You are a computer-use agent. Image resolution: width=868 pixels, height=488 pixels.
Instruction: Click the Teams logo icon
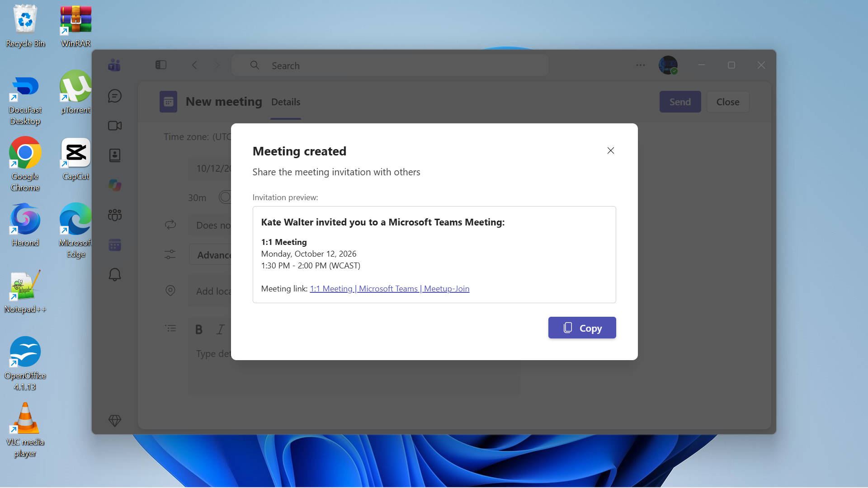[x=114, y=66]
